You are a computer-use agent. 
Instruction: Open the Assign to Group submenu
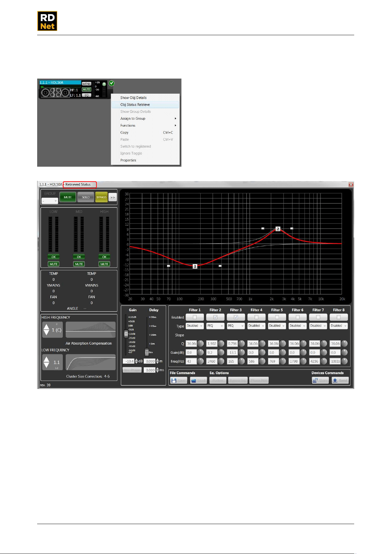[x=145, y=118]
